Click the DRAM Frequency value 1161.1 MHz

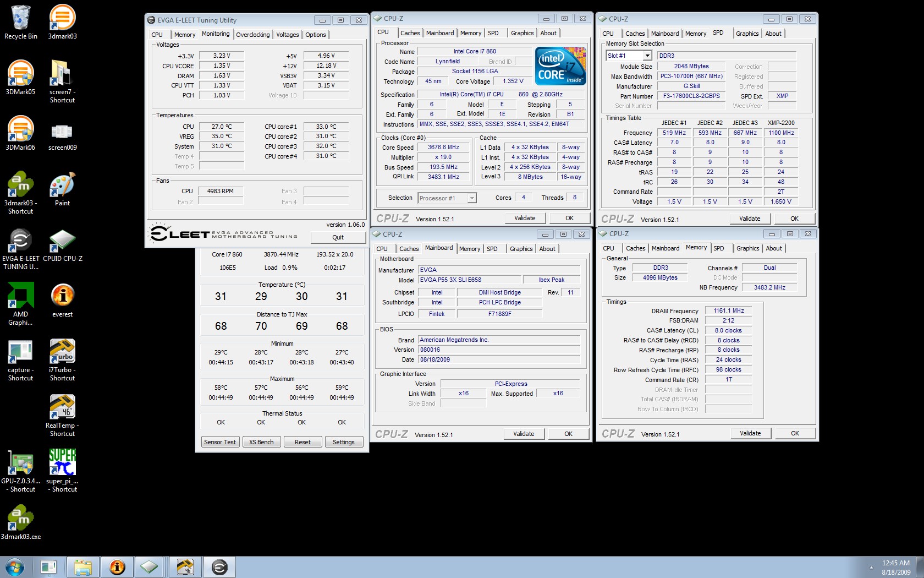point(728,310)
